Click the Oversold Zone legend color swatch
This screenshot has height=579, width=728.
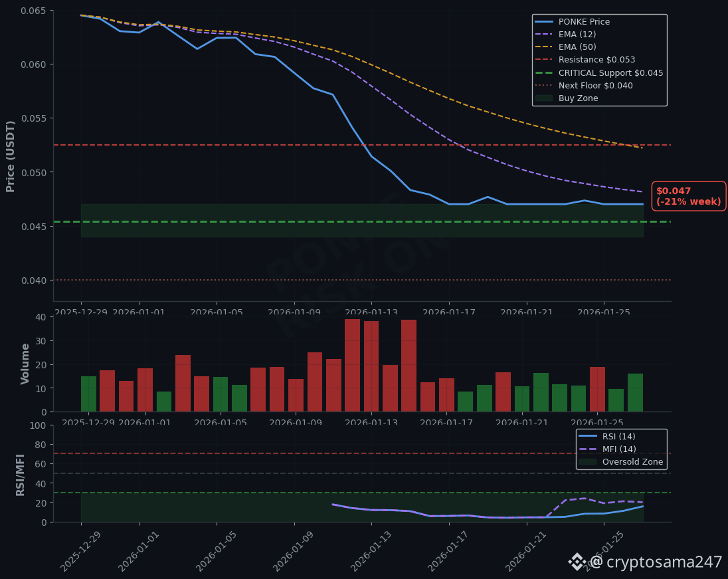(x=587, y=462)
